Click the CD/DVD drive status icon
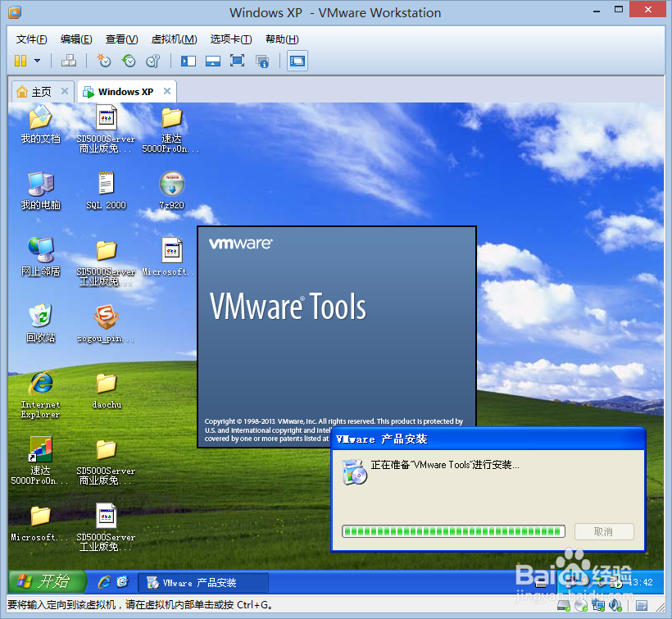Image resolution: width=672 pixels, height=619 pixels. click(581, 605)
